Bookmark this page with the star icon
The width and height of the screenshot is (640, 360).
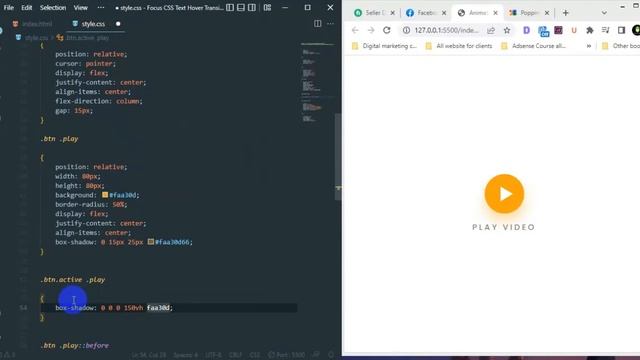coord(507,30)
